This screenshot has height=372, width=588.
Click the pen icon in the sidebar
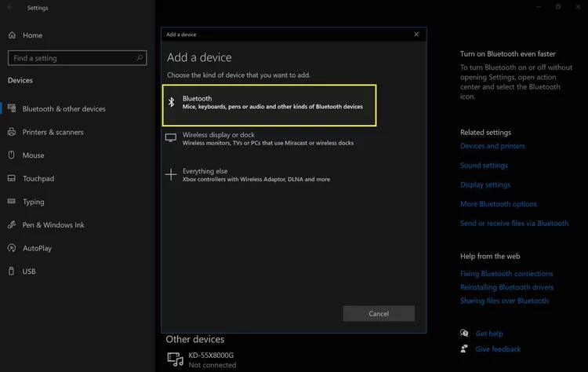pyautogui.click(x=12, y=224)
